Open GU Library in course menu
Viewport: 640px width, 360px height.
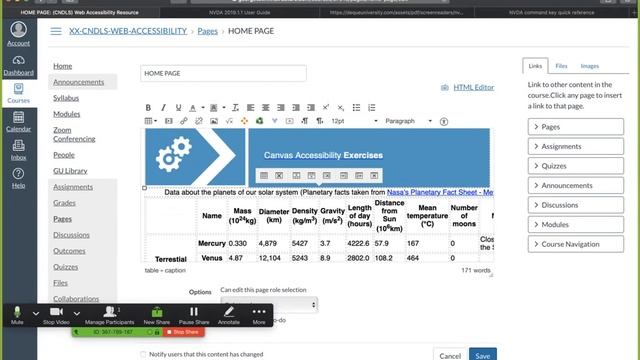[x=70, y=171]
